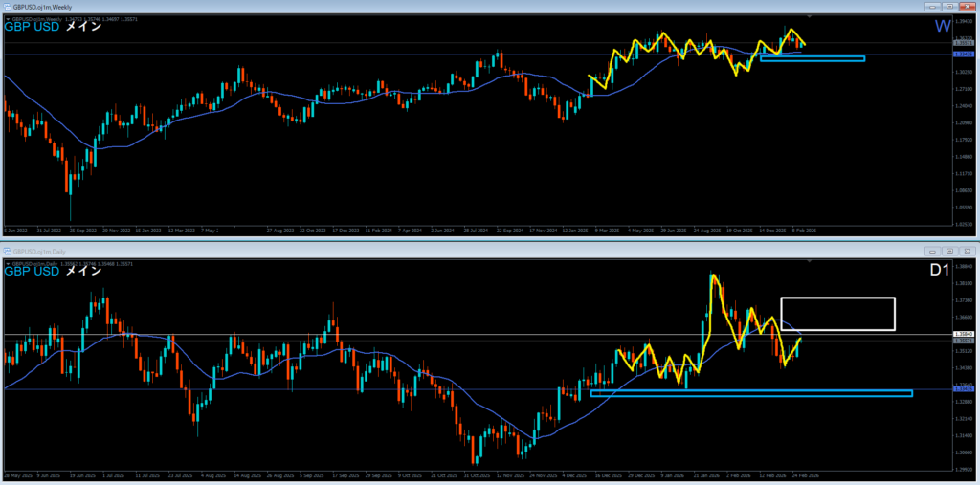This screenshot has height=485, width=980.
Task: Click the blue W timeframe label
Action: click(942, 27)
